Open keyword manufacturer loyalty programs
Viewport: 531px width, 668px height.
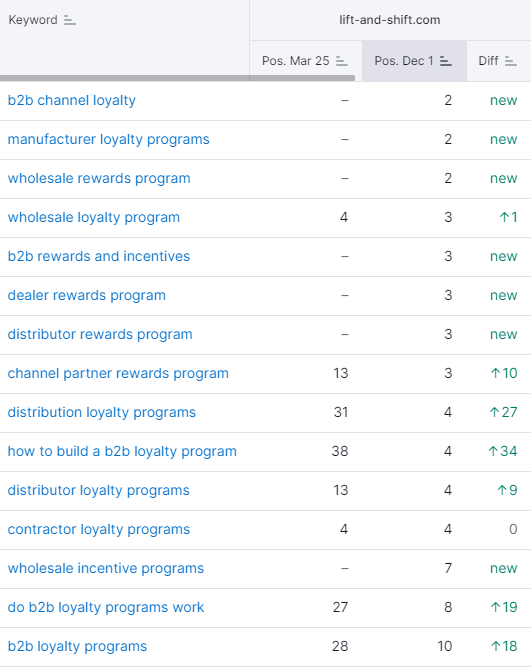[x=109, y=139]
